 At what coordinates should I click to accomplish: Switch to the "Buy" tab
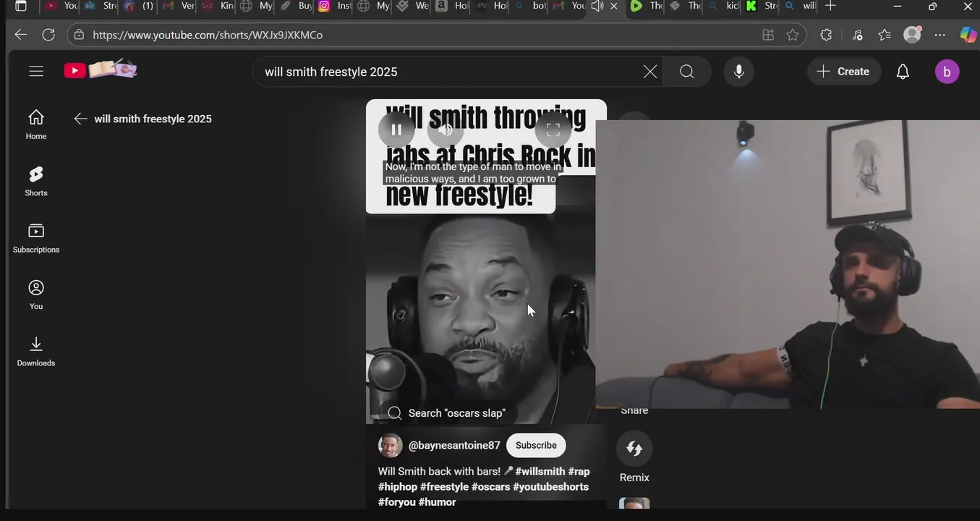point(295,6)
